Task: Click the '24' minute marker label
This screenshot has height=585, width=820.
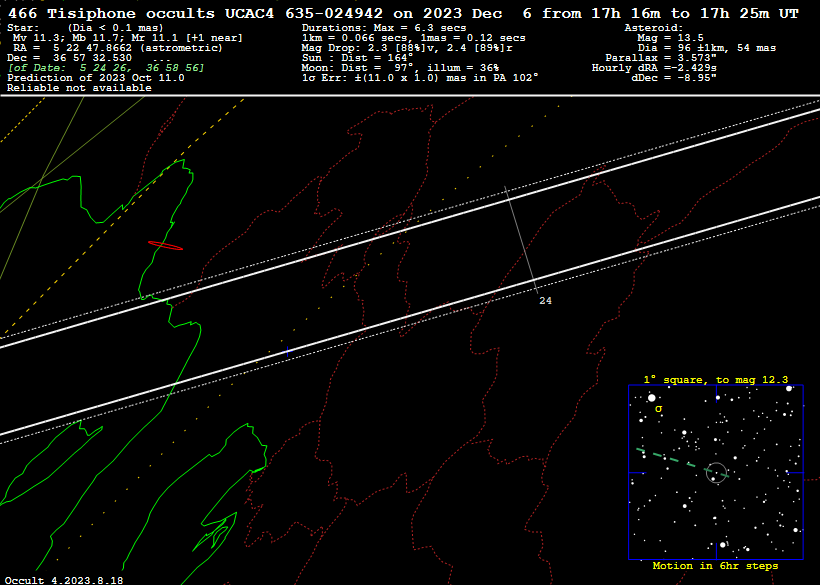Action: click(x=545, y=301)
